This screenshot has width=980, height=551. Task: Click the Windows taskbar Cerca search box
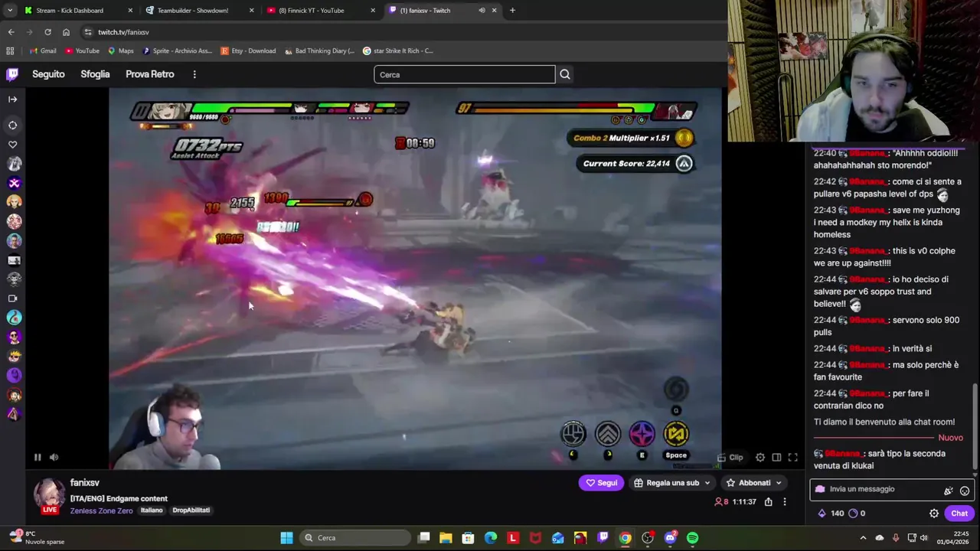pos(355,538)
